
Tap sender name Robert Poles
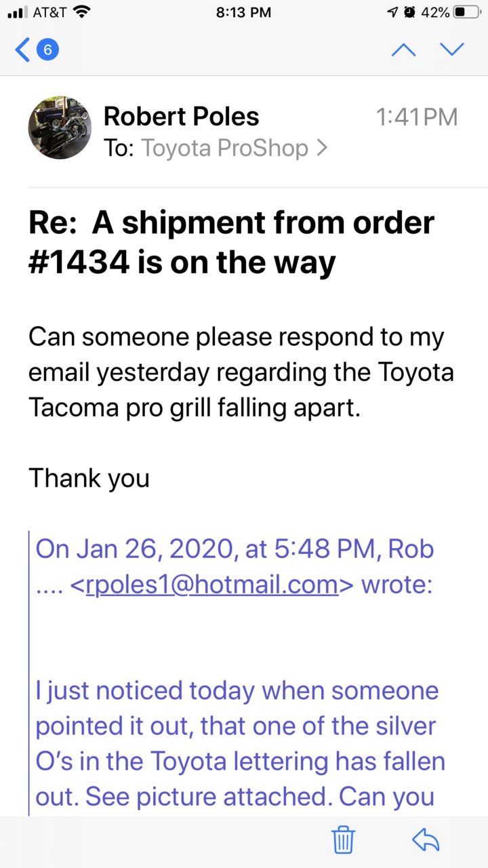pyautogui.click(x=181, y=117)
